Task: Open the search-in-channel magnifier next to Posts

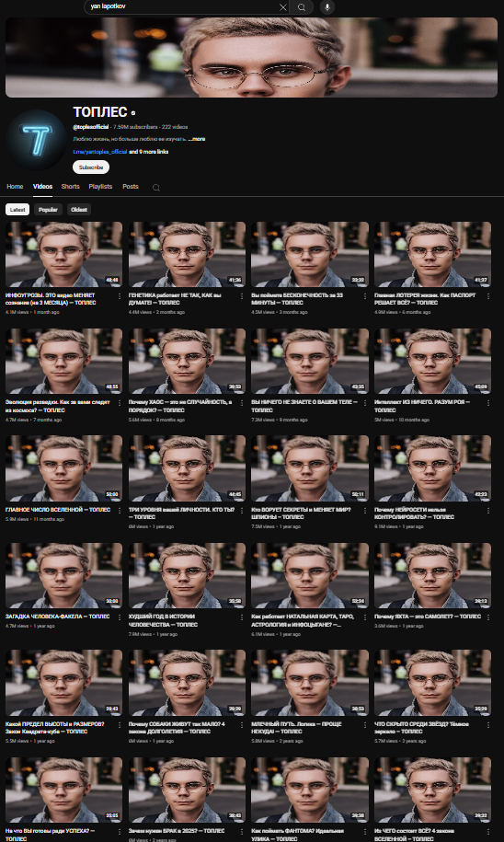Action: tap(156, 188)
